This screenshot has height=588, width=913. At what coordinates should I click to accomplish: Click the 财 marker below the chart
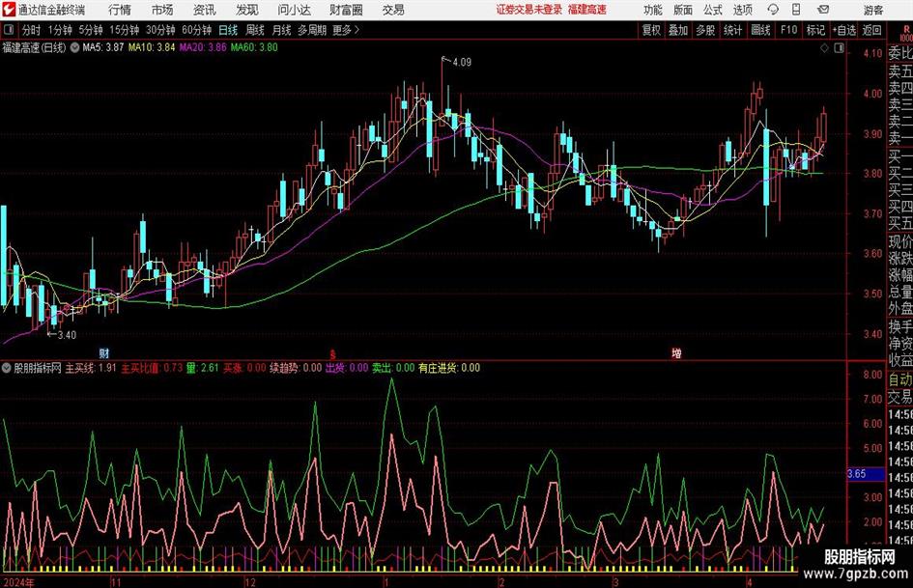pos(103,352)
